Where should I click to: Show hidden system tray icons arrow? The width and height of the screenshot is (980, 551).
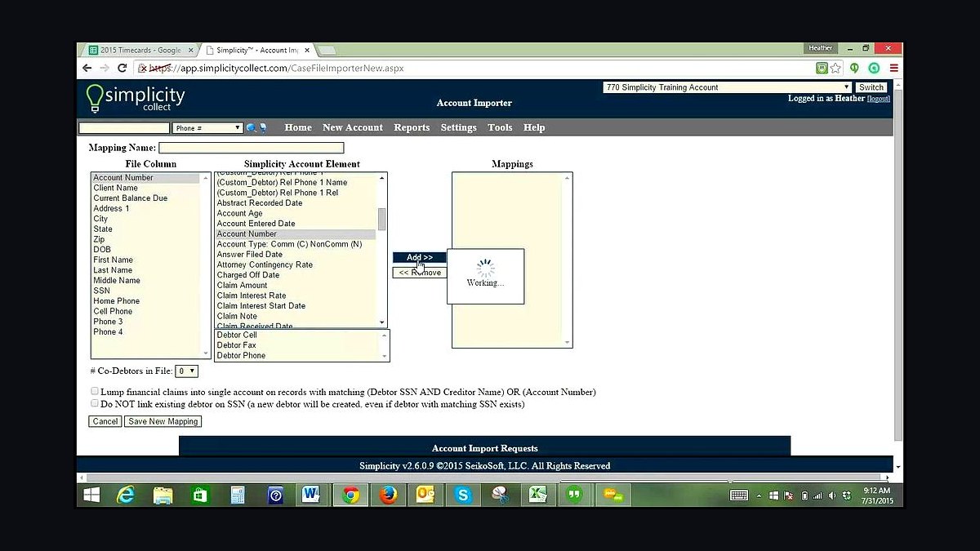click(759, 495)
